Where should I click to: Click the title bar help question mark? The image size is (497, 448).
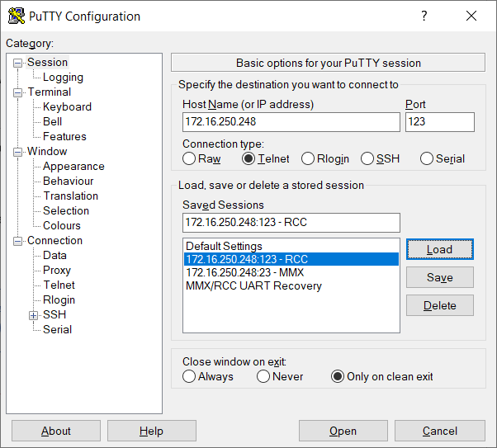point(424,17)
